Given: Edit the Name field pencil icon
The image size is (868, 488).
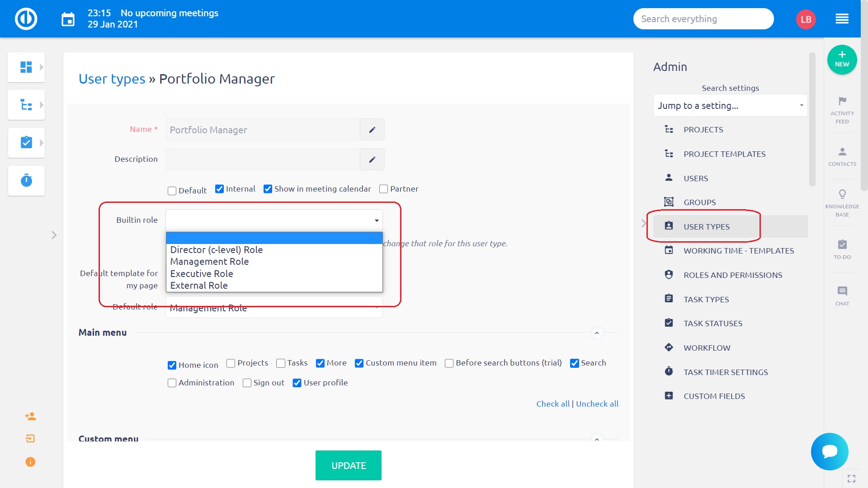Looking at the screenshot, I should point(372,130).
